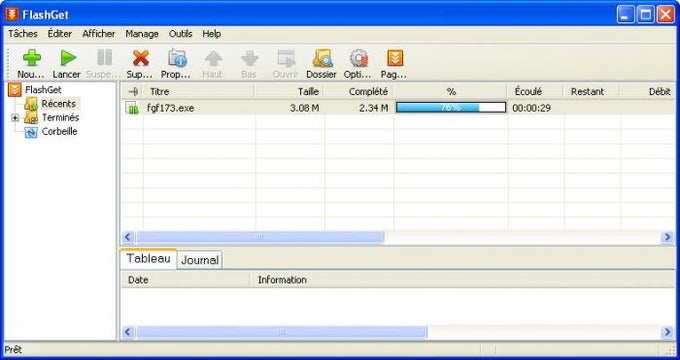Open the Éditer menu
Screen dimensions: 680x360
[60, 34]
